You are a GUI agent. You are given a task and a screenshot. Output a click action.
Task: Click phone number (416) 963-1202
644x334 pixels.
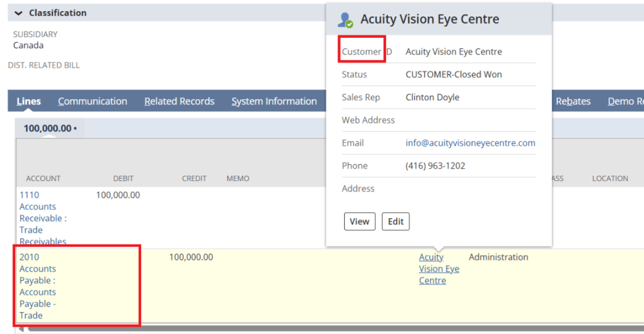coord(436,166)
